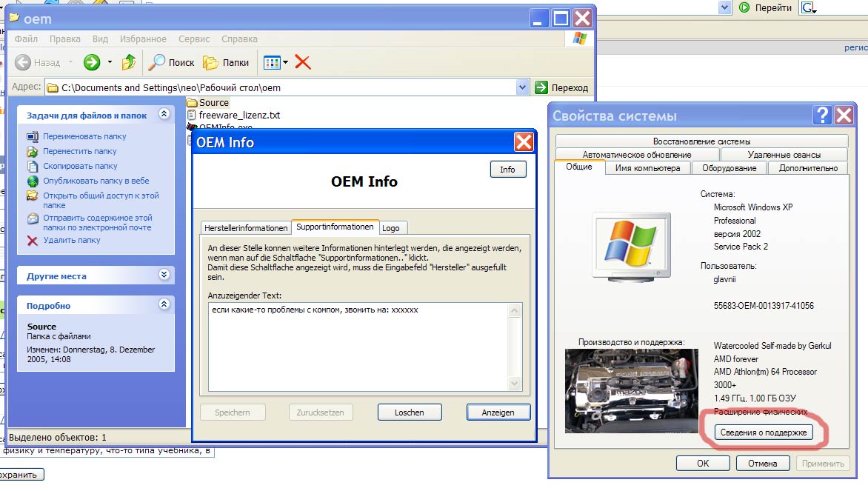Expand the Другие места panel

[164, 275]
